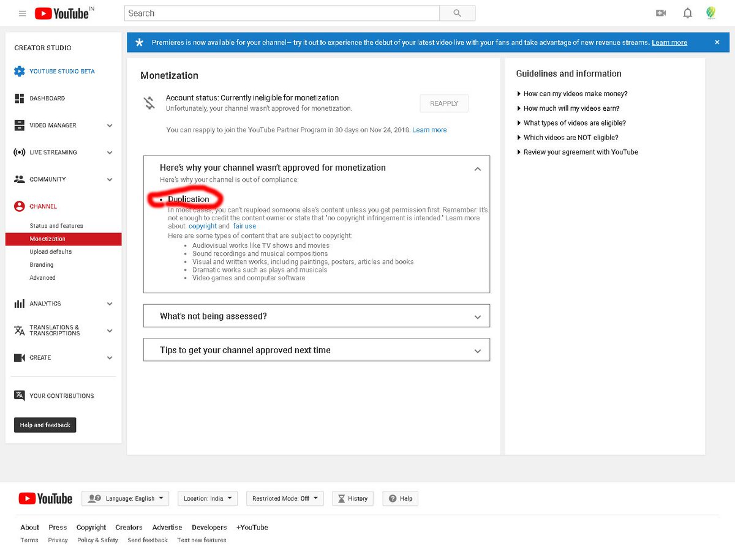Image resolution: width=735 pixels, height=560 pixels.
Task: Open the hamburger guide menu
Action: coord(23,13)
